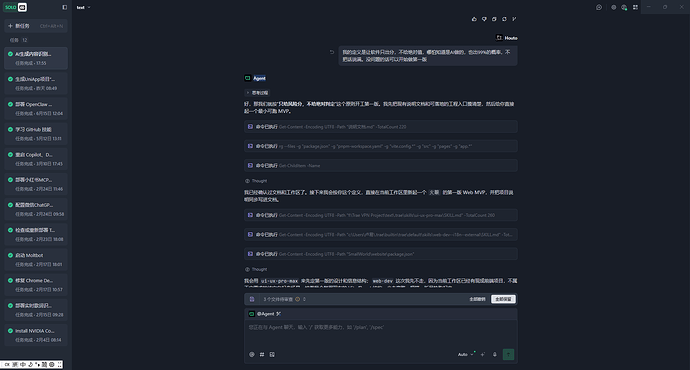Open the 'rg --files' command row

click(381, 146)
